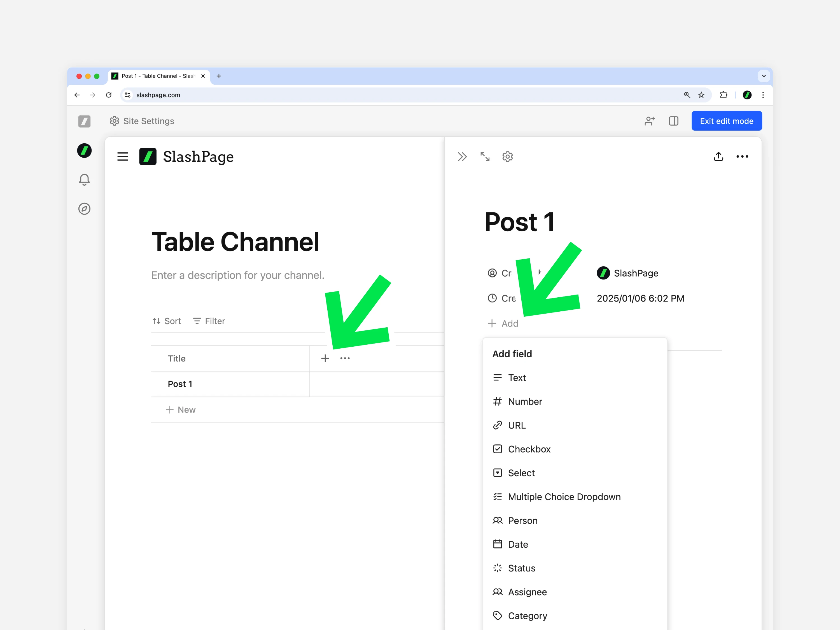Open the explore compass icon
The width and height of the screenshot is (840, 630).
(x=84, y=209)
